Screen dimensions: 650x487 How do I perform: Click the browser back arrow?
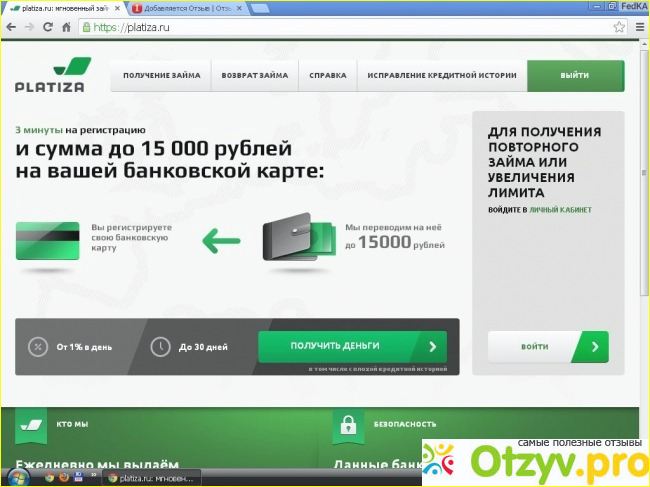click(x=12, y=27)
